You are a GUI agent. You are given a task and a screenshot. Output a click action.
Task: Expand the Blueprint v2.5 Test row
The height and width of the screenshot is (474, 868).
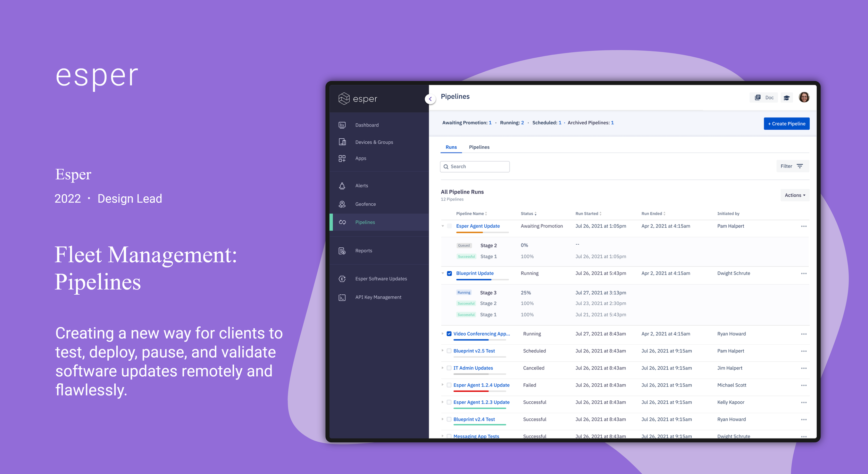tap(442, 351)
